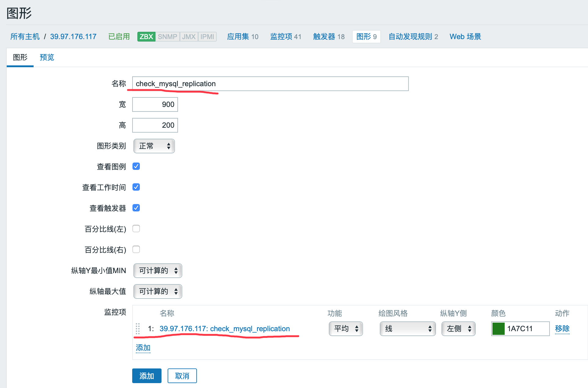The image size is (588, 388).
Task: Click the 移除 remove link
Action: 562,329
